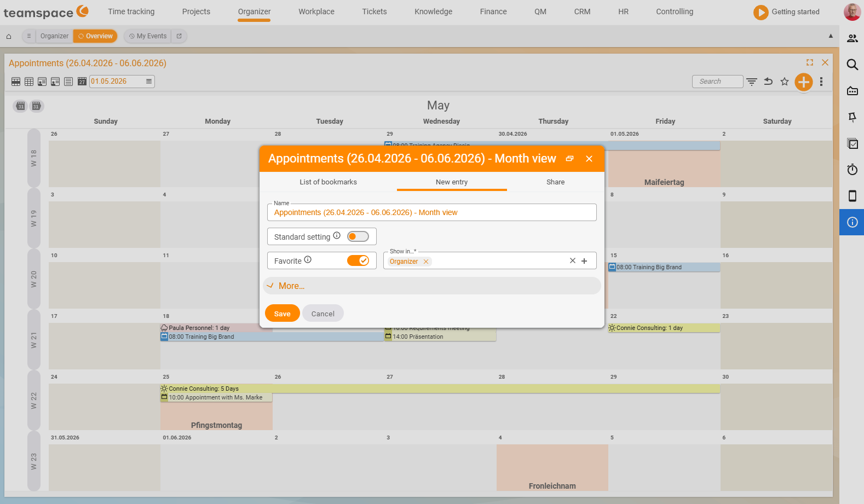Click the info icon beside Favorite
This screenshot has height=504, width=864.
pyautogui.click(x=308, y=260)
